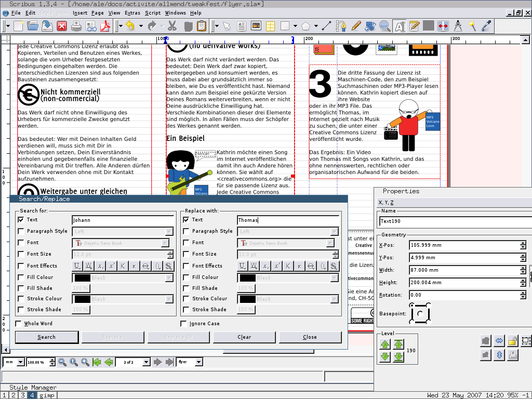Click the Clear button

tap(244, 337)
